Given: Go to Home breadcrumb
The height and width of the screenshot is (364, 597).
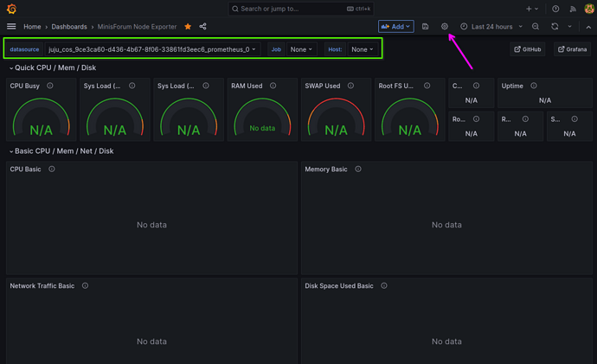Looking at the screenshot, I should [x=32, y=27].
